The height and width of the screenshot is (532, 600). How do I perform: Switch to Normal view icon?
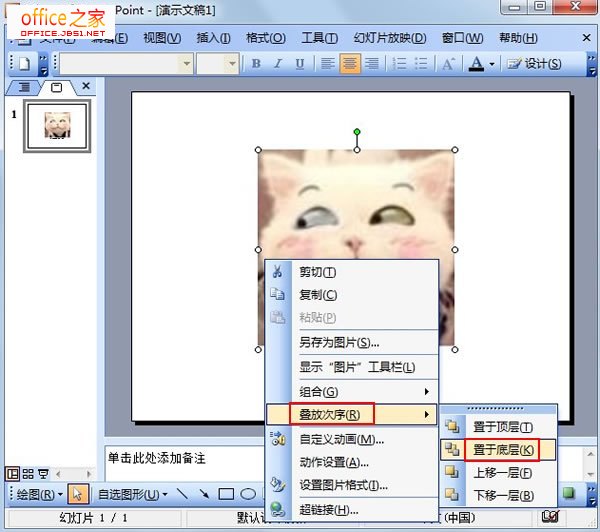tap(12, 474)
